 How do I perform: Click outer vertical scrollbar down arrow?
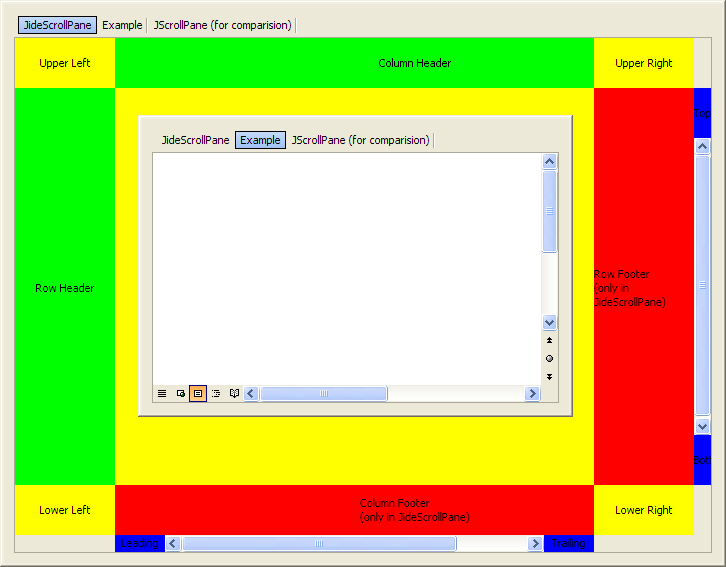click(702, 427)
